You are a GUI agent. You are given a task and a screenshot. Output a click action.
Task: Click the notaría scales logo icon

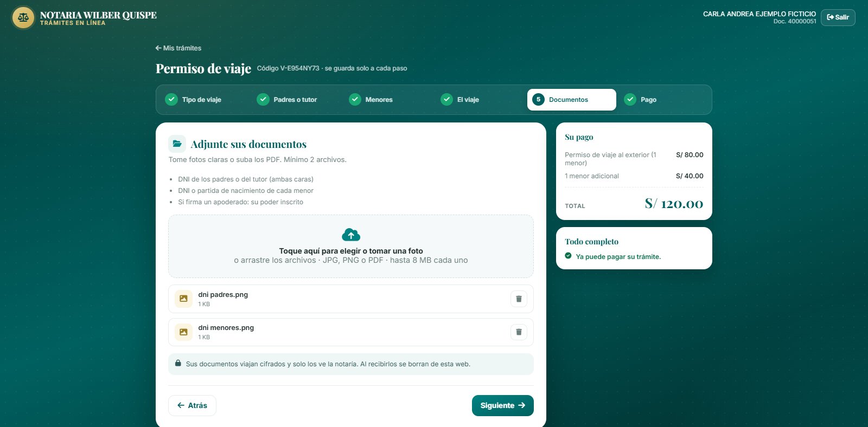coord(23,17)
